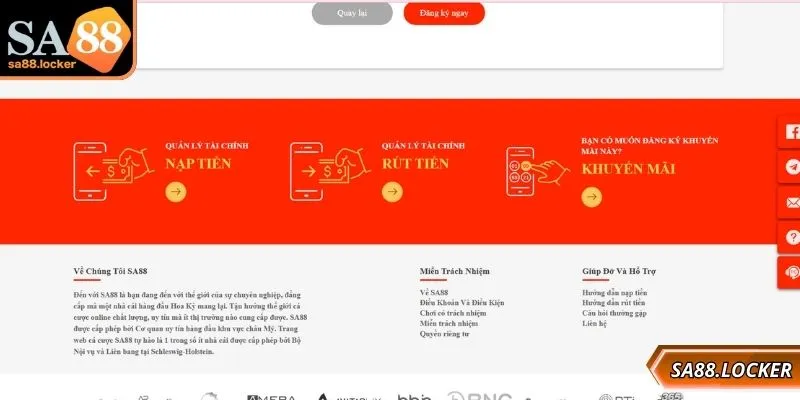Viewport: 800px width, 400px height.
Task: Click the arrow under Khuyến Mãi
Action: pyautogui.click(x=592, y=197)
